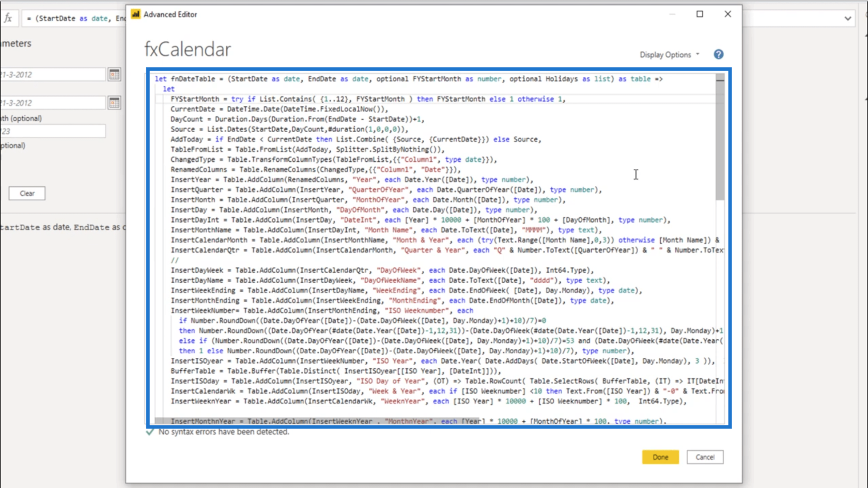The image size is (868, 488).
Task: Click the Cancel button
Action: 705,457
